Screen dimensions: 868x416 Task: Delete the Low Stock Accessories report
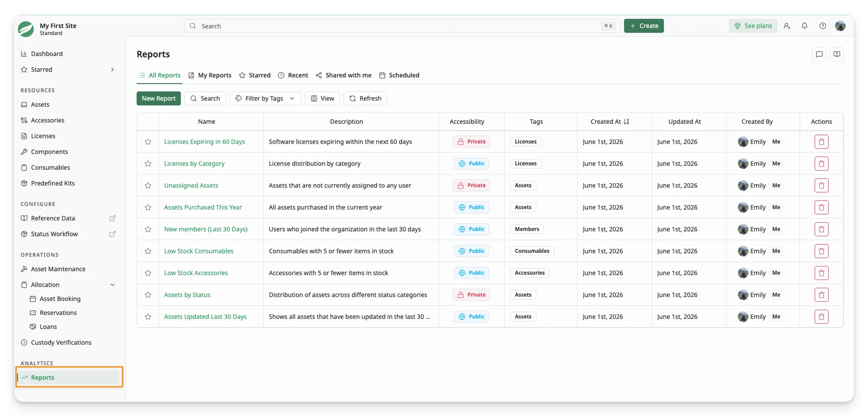(x=821, y=273)
